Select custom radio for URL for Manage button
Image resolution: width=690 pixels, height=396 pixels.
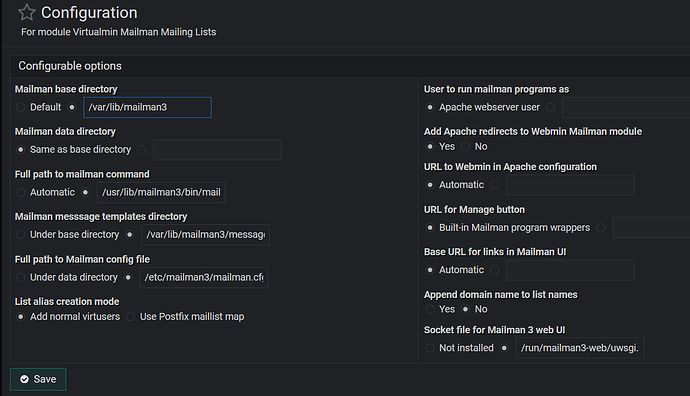(601, 227)
